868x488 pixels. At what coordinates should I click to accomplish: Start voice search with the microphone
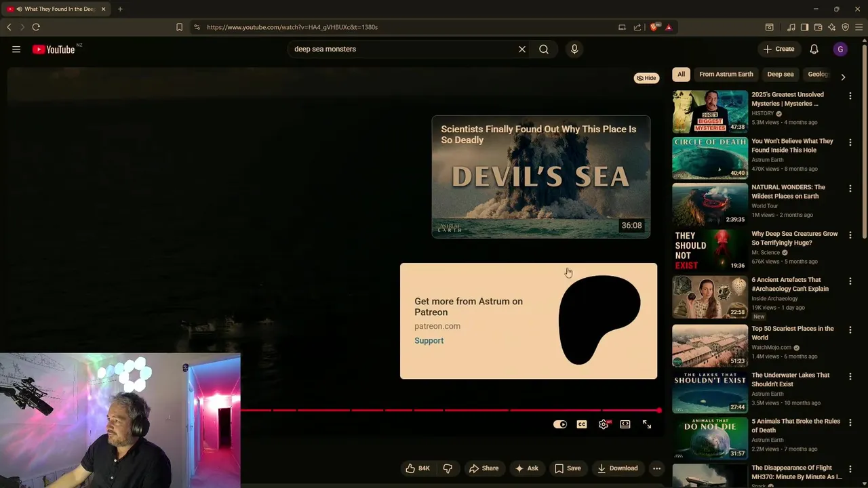(x=574, y=49)
